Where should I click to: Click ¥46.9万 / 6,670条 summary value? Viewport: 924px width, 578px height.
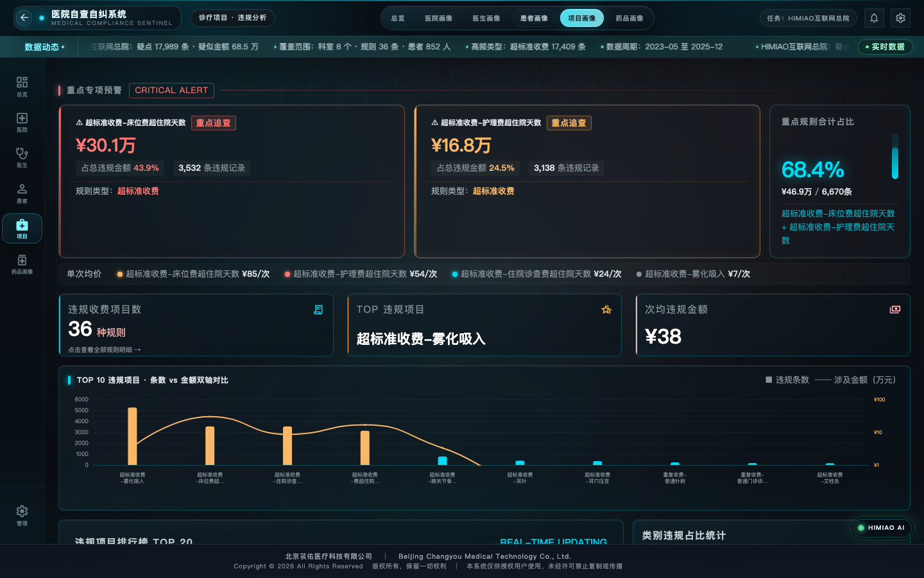pyautogui.click(x=817, y=192)
